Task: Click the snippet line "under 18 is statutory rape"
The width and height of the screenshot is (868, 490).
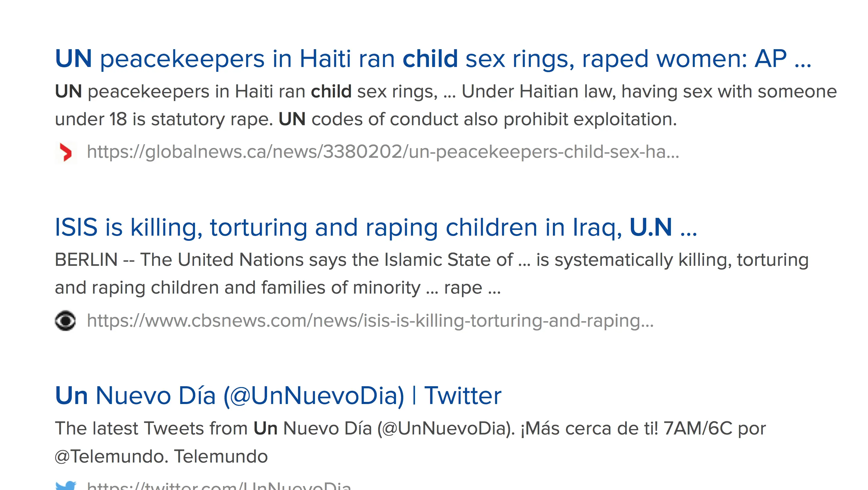Action: click(365, 119)
